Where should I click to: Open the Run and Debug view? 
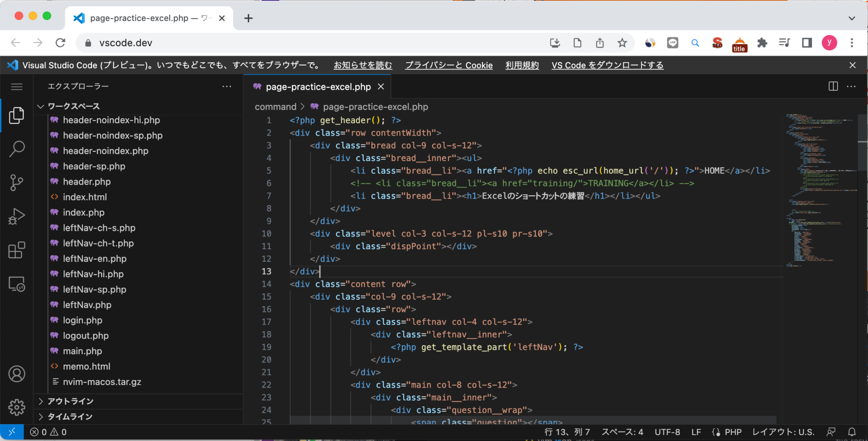17,216
